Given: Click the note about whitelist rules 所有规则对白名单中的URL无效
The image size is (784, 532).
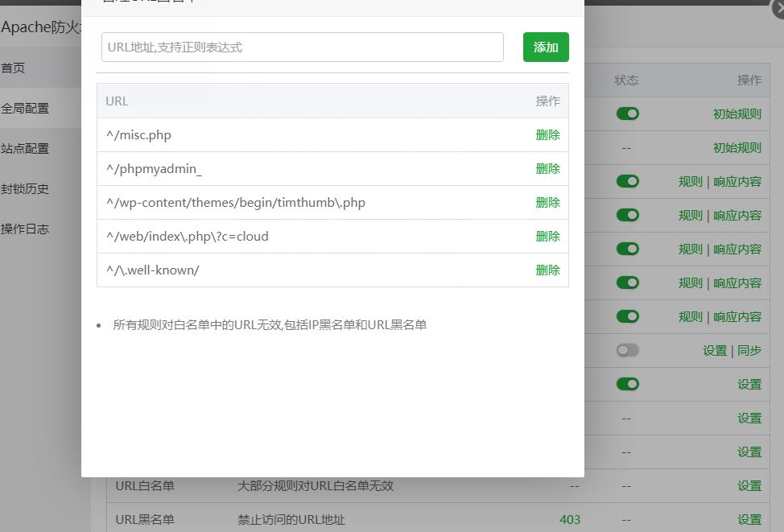Looking at the screenshot, I should tap(270, 325).
